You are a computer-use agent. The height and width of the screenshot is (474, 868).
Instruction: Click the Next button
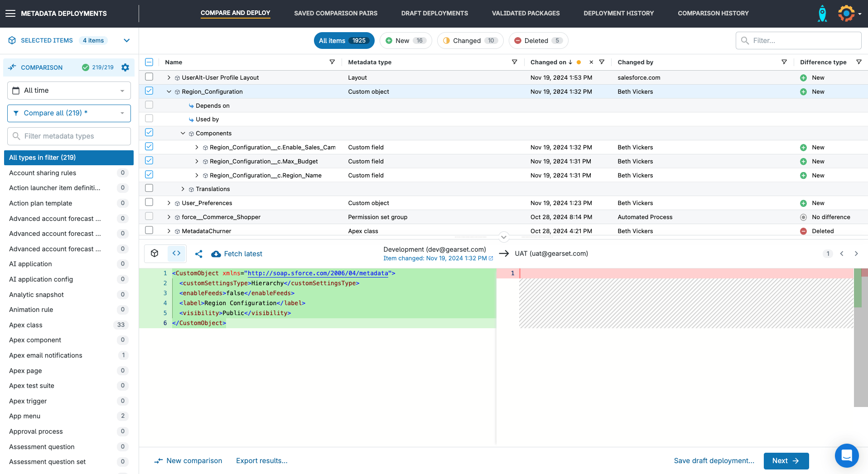click(786, 461)
